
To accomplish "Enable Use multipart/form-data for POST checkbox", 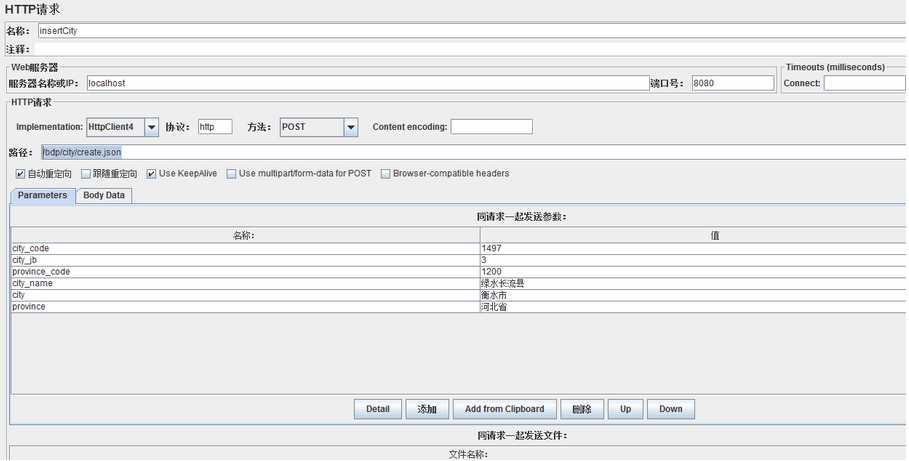I will coord(231,174).
